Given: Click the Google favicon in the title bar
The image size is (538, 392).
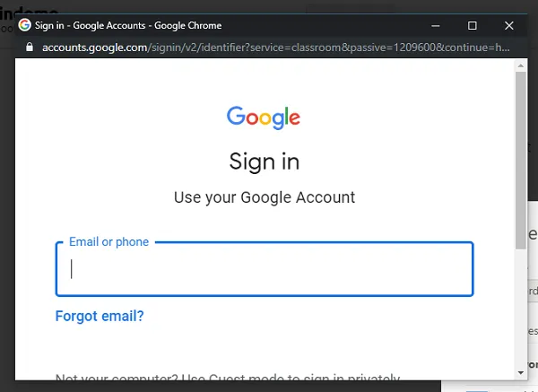Looking at the screenshot, I should click(x=25, y=25).
